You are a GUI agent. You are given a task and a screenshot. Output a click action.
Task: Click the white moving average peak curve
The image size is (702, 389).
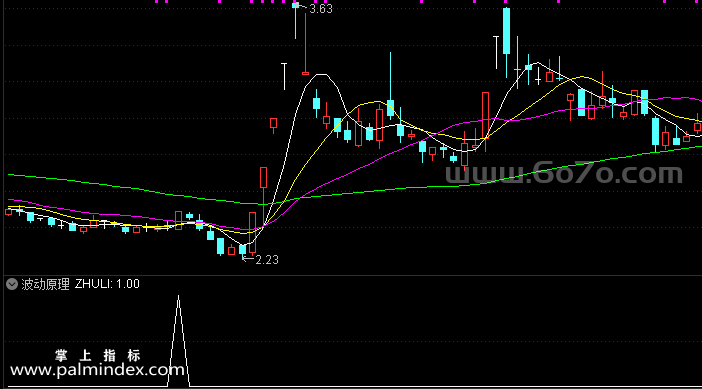[x=321, y=75]
